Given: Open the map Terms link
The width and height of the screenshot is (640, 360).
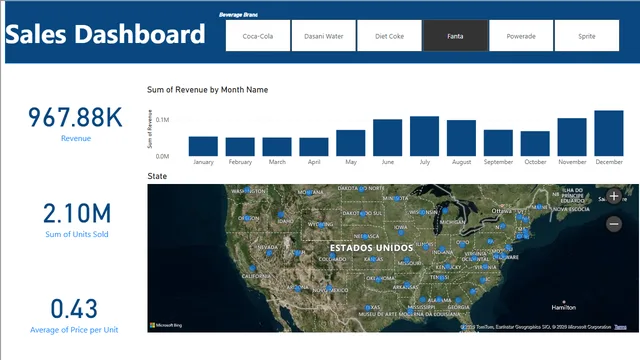Looking at the screenshot, I should [x=620, y=327].
